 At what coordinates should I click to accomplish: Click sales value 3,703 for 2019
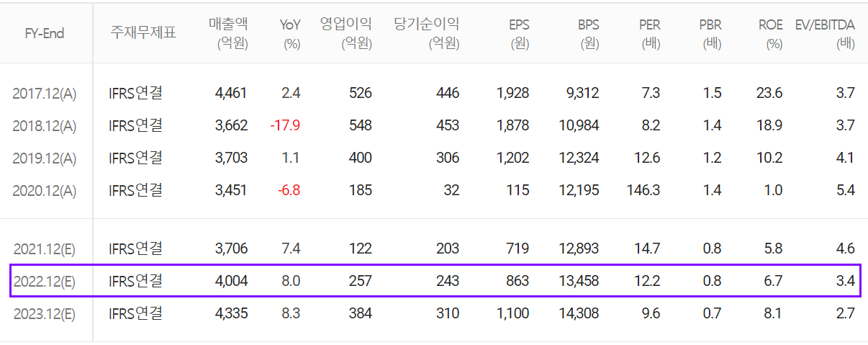pyautogui.click(x=231, y=158)
